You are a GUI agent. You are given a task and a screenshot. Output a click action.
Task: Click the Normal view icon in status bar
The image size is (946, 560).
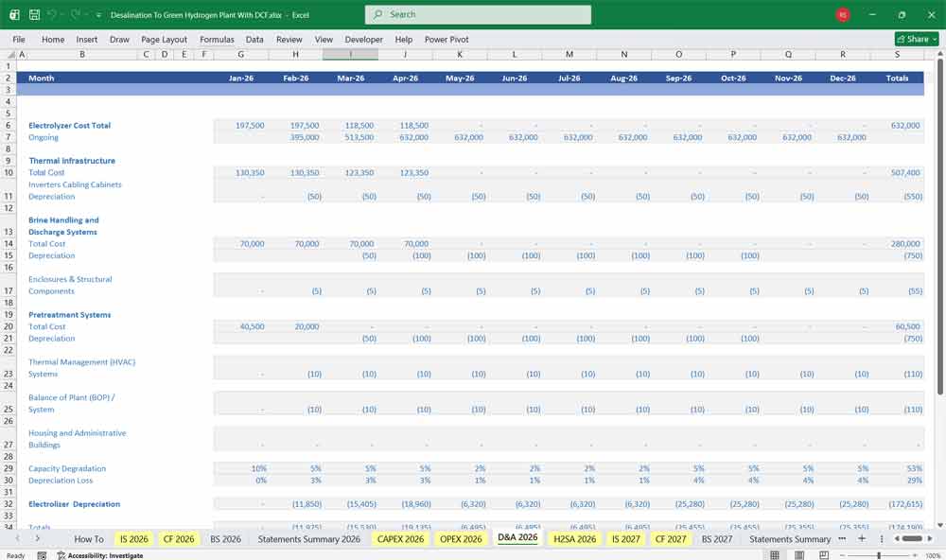click(775, 556)
